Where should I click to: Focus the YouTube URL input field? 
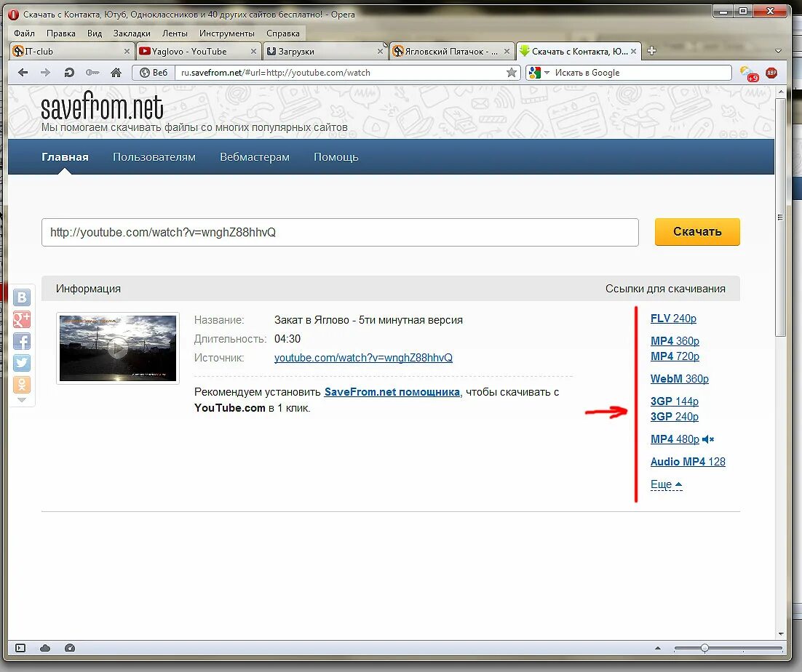click(x=340, y=232)
